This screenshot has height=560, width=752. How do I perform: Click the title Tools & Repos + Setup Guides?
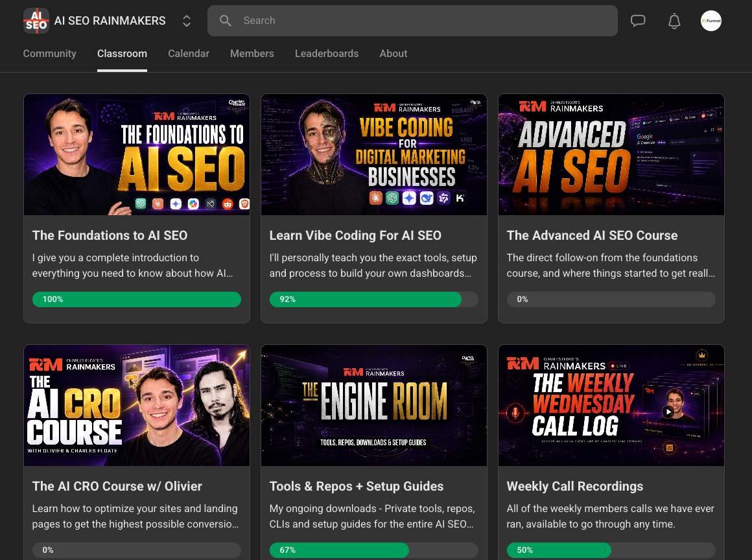[357, 486]
